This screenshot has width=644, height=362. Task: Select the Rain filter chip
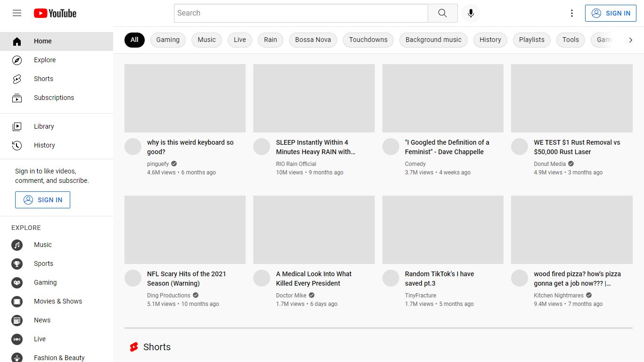271,40
